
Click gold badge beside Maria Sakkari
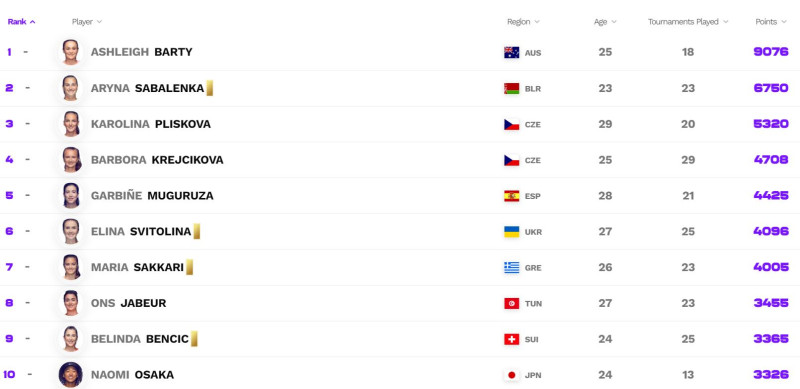189,267
